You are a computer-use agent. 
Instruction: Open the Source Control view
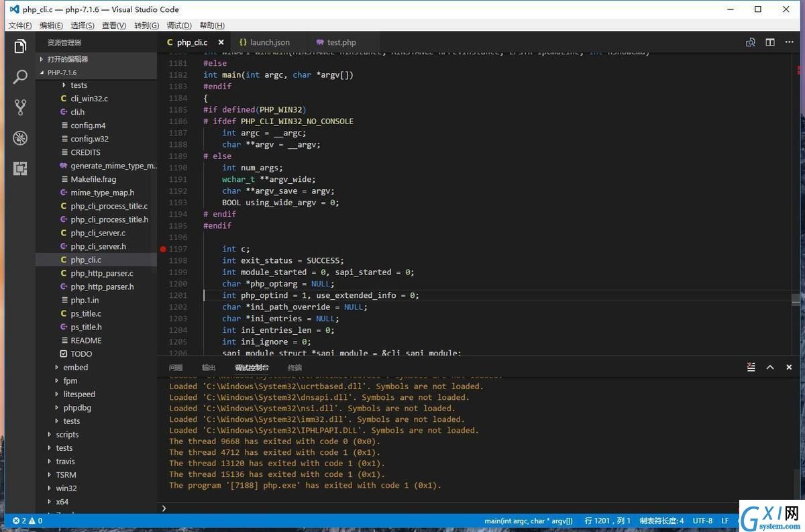(x=20, y=107)
